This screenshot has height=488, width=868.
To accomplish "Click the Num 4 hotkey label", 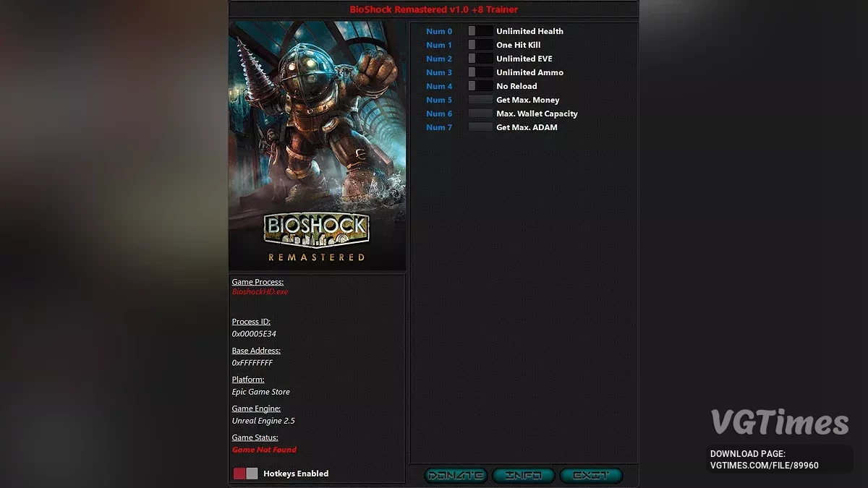I will tap(439, 86).
